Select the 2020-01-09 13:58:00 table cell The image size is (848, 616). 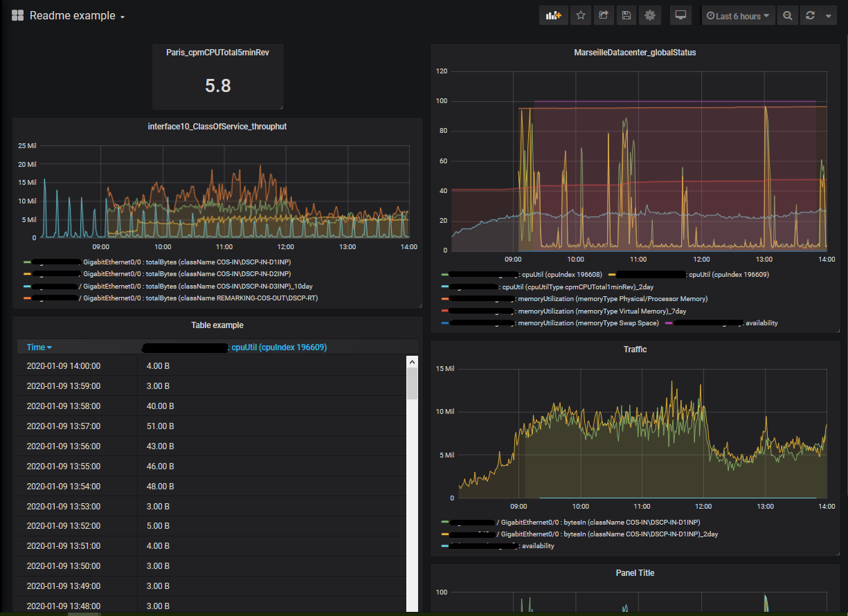(x=64, y=406)
